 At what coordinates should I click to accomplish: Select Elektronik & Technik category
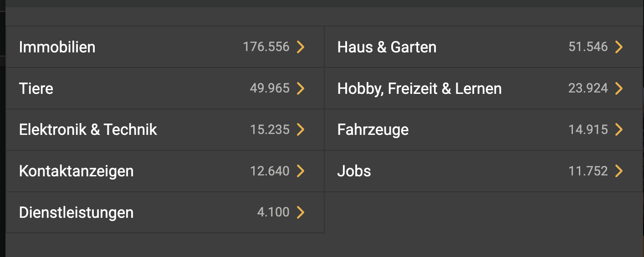88,130
